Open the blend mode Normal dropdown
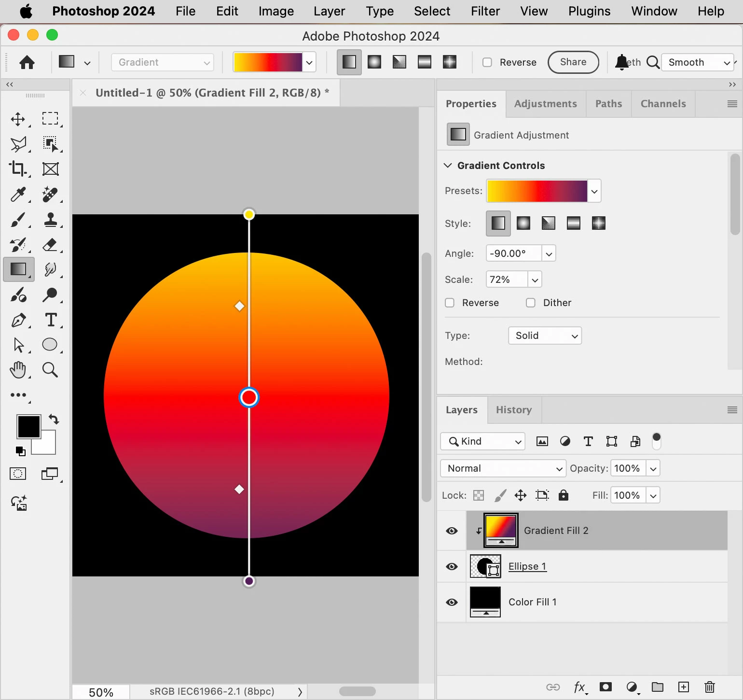 (503, 468)
